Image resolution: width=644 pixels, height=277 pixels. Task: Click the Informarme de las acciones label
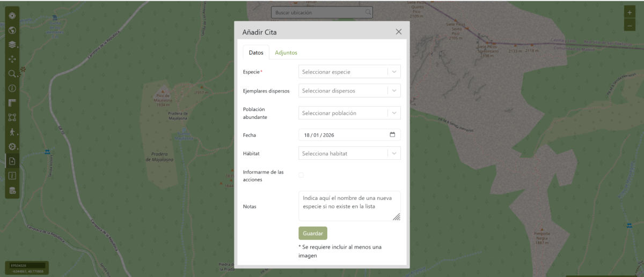264,176
